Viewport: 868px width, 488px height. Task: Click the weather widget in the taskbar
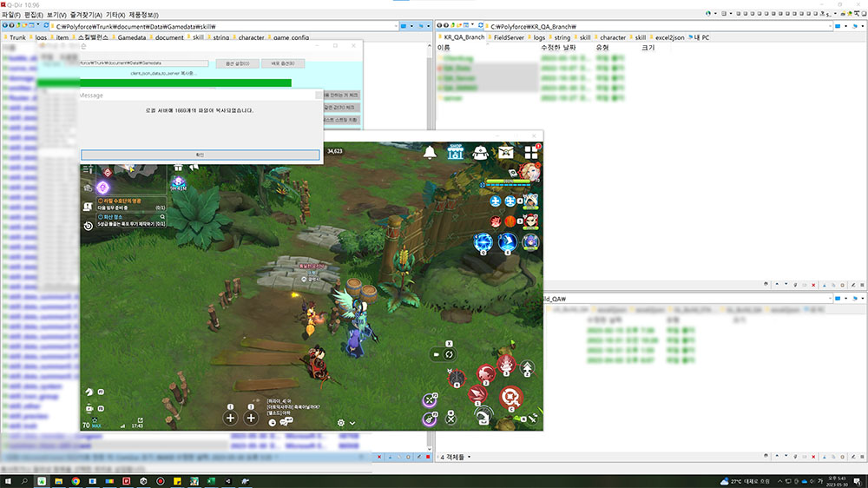(745, 481)
